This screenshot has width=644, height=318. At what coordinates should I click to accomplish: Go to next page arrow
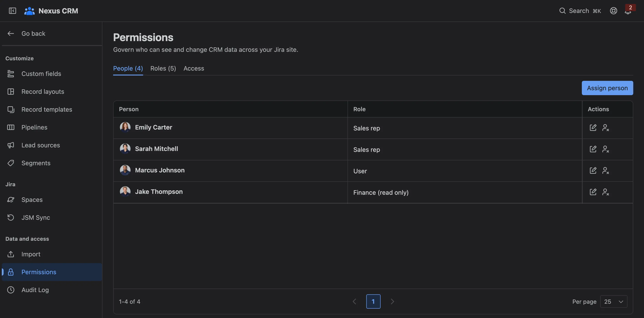coord(392,301)
